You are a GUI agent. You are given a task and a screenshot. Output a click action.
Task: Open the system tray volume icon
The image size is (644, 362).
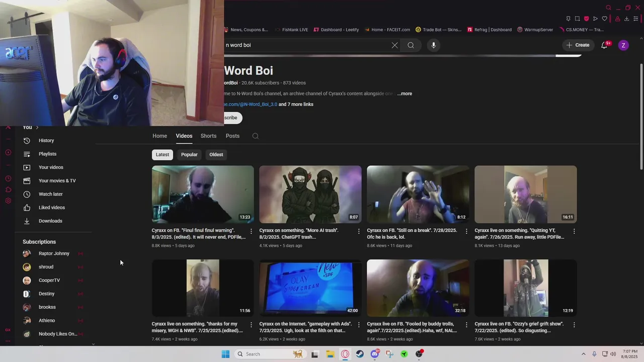coord(613,354)
